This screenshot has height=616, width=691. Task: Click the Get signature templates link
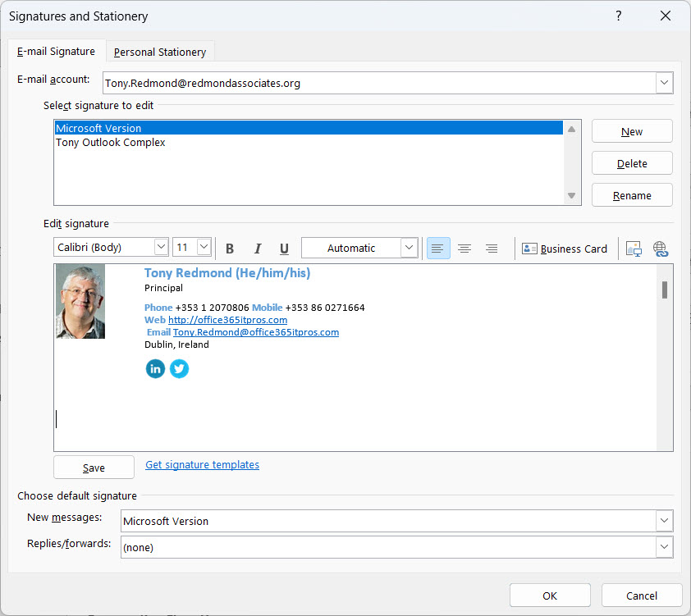(202, 465)
